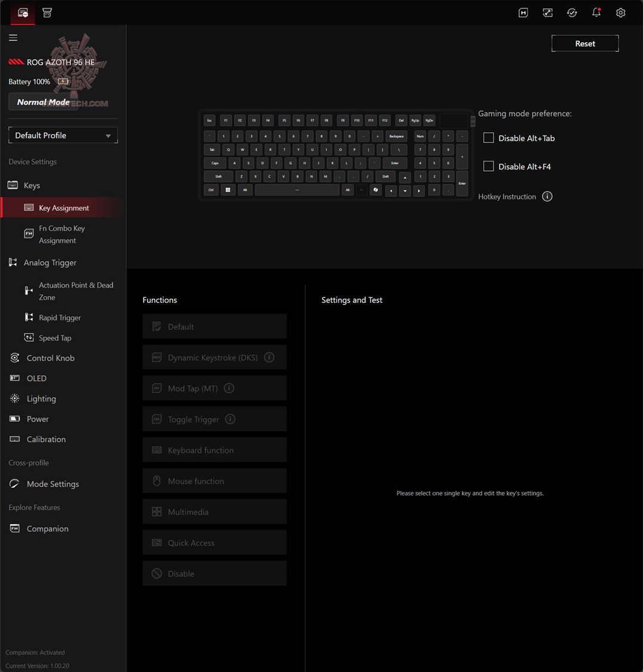Show info for Dynamic Keystroke (DKS)

point(269,357)
